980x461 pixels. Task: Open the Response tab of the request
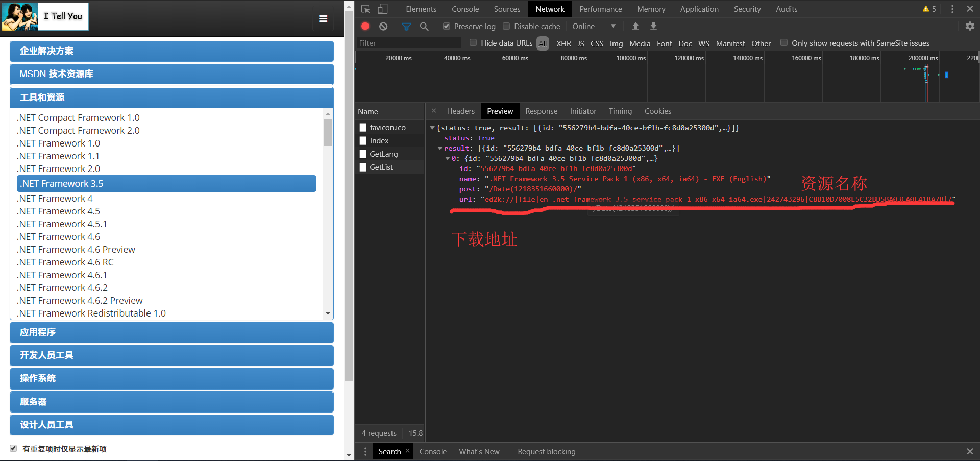coord(541,111)
